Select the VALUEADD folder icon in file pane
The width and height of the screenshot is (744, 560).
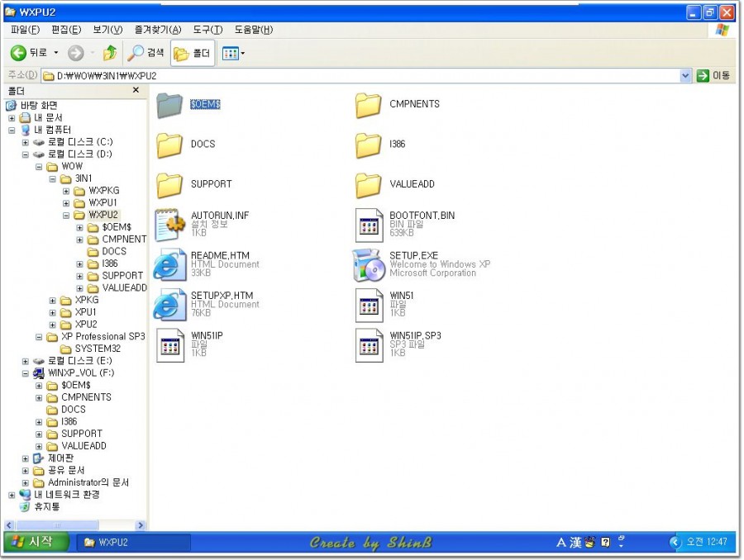[x=368, y=184]
